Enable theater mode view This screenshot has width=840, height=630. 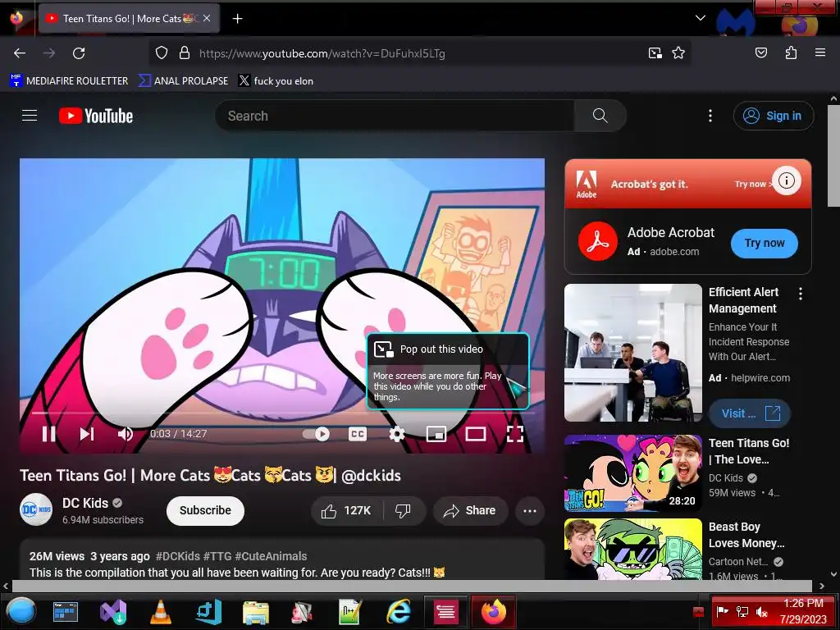(x=476, y=434)
